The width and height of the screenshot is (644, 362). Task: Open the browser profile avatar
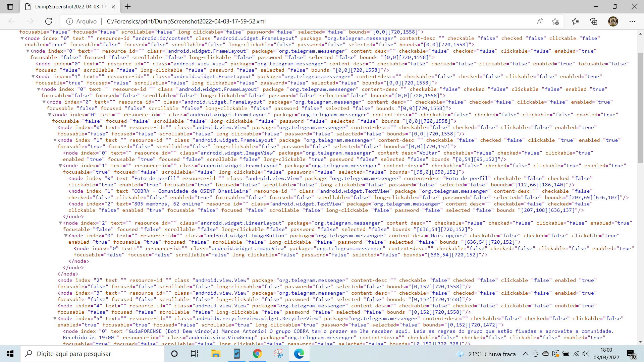pos(613,21)
